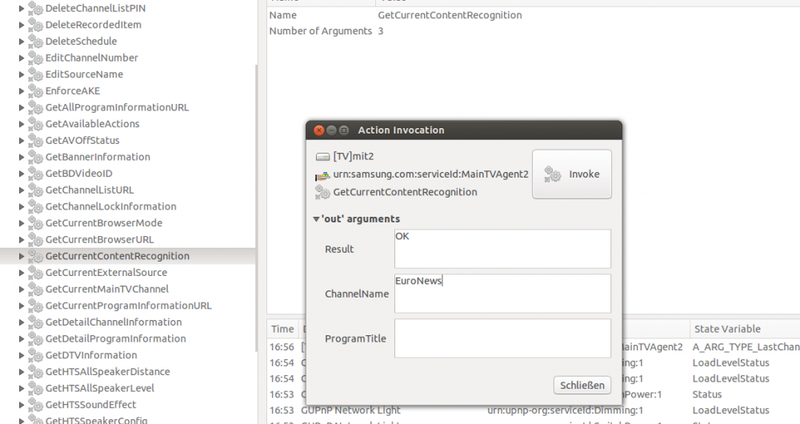
Task: Click the gear icon beside GetDTVInformation
Action: coord(35,355)
